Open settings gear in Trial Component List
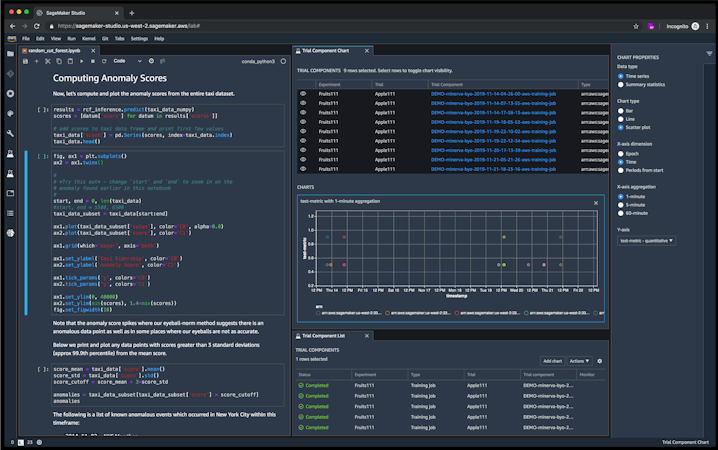 pos(600,361)
